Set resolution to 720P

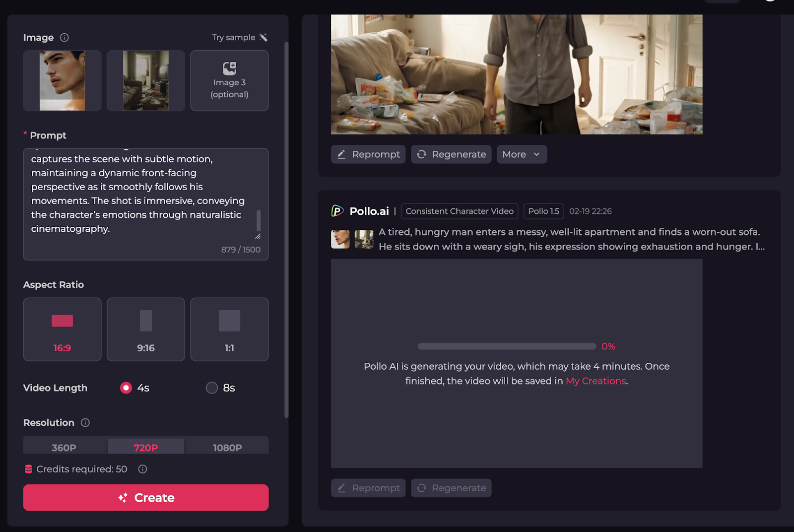pyautogui.click(x=146, y=447)
